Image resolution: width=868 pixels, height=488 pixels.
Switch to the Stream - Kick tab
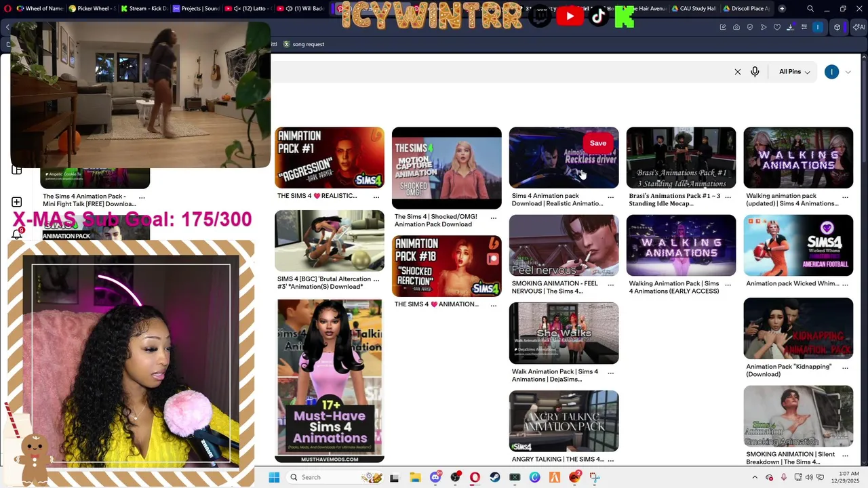point(145,9)
